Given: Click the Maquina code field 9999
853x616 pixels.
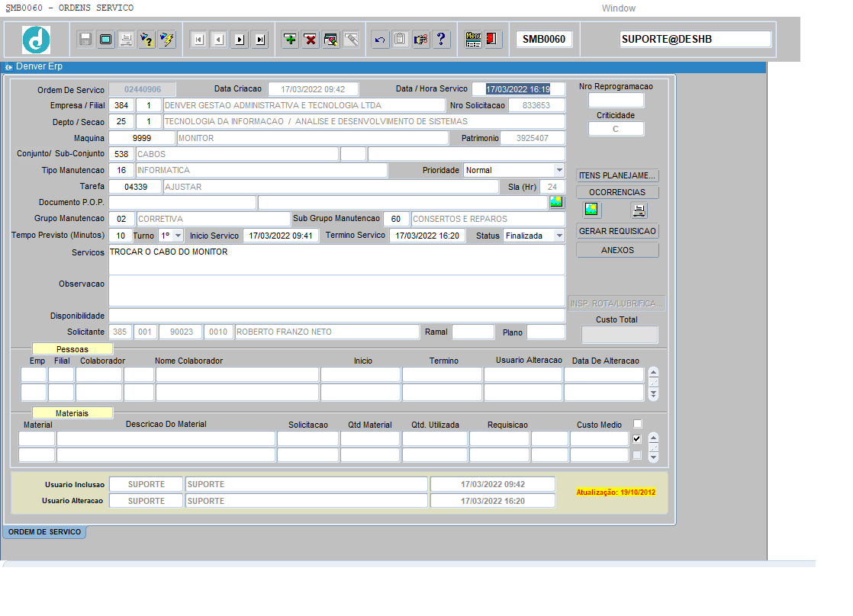Looking at the screenshot, I should 142,138.
